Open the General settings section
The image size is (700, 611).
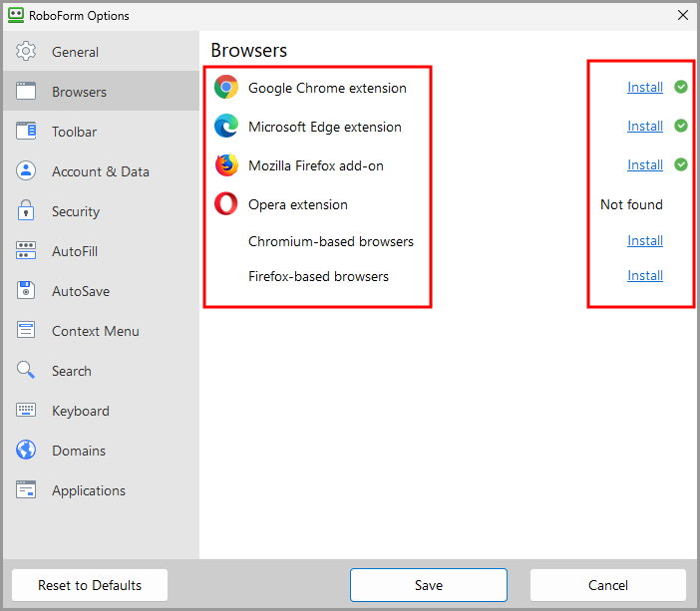102,51
